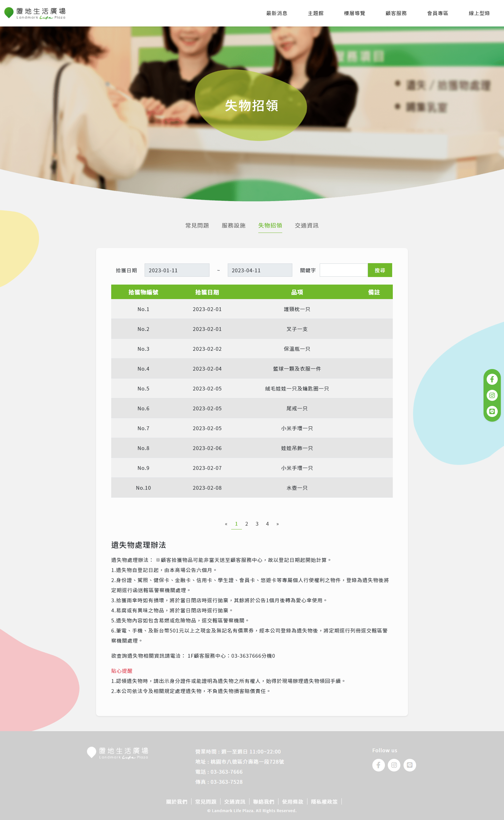Image resolution: width=504 pixels, height=820 pixels.
Task: Click the footer Instagram icon under Follow us
Action: pos(394,765)
